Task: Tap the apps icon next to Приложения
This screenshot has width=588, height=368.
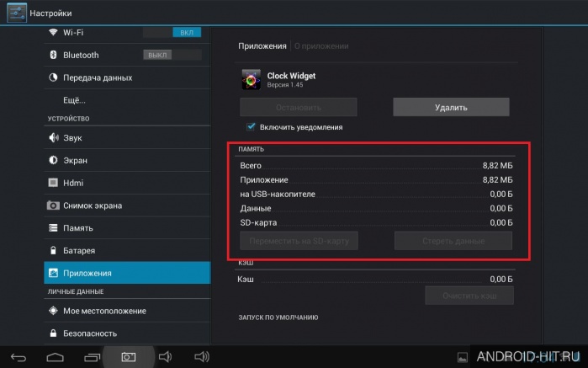Action: tap(53, 273)
